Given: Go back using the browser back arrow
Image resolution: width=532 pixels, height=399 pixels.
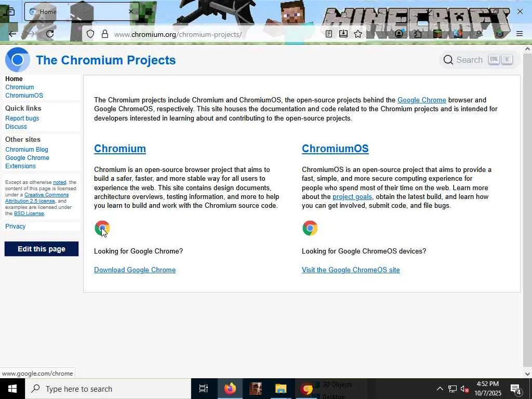Looking at the screenshot, I should coord(12,34).
